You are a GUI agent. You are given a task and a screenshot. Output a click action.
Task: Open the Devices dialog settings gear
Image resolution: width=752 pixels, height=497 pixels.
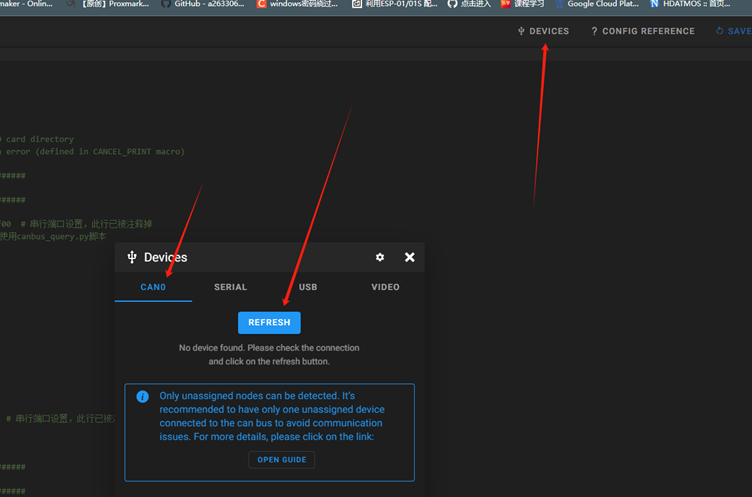click(x=380, y=257)
